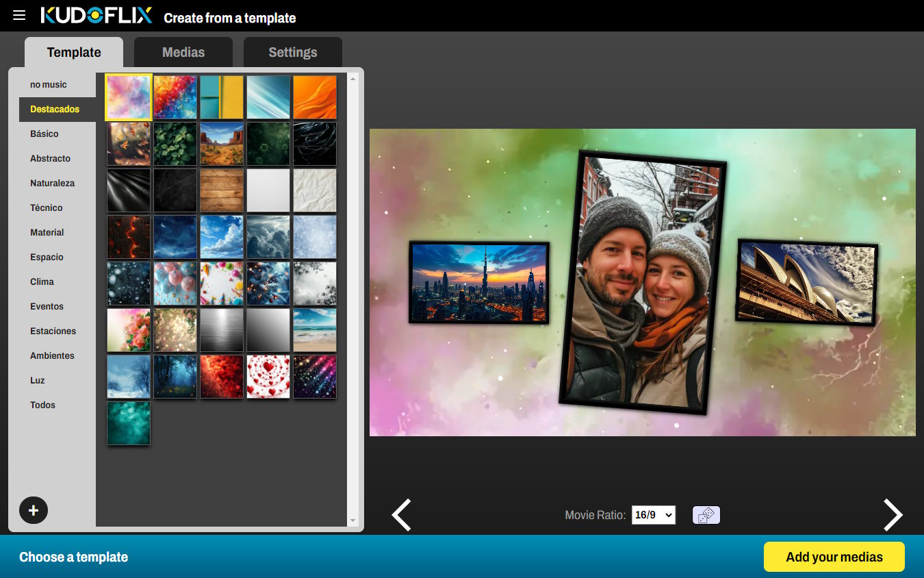Select the orange wave background thumbnail
The height and width of the screenshot is (578, 924).
coord(315,97)
